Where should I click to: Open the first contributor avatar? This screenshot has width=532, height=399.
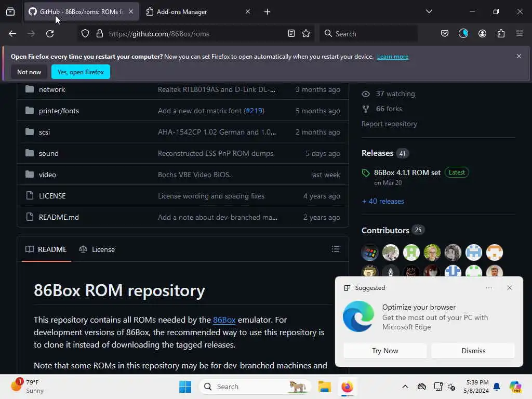coord(370,253)
